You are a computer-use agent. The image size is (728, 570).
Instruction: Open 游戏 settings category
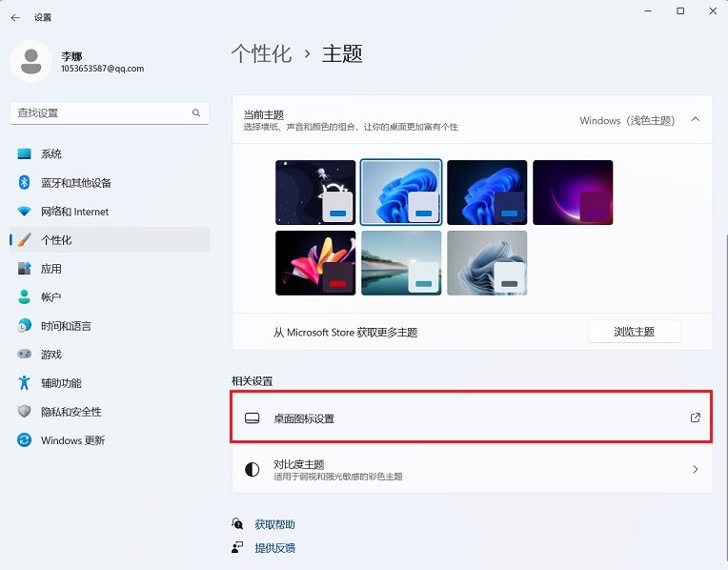pos(110,355)
